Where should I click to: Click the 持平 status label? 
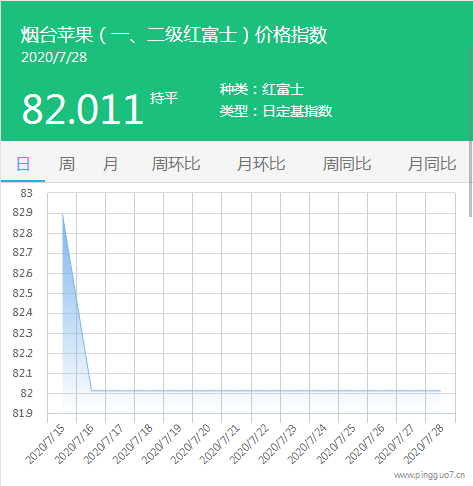tap(164, 98)
